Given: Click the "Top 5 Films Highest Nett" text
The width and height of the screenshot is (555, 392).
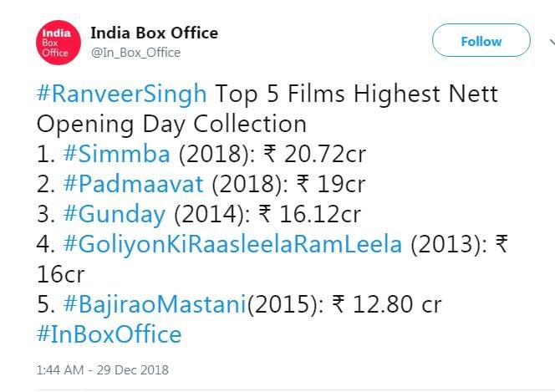Looking at the screenshot, I should coord(355,94).
